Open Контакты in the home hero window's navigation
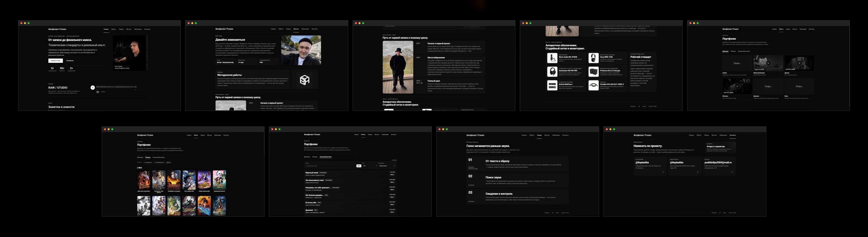This screenshot has width=868, height=237. click(x=147, y=29)
